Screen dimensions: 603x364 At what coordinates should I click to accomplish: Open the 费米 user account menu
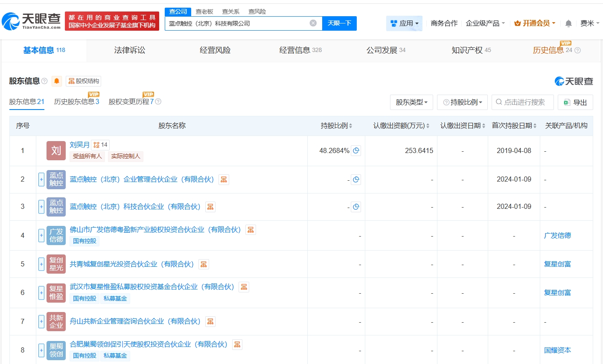tap(589, 23)
